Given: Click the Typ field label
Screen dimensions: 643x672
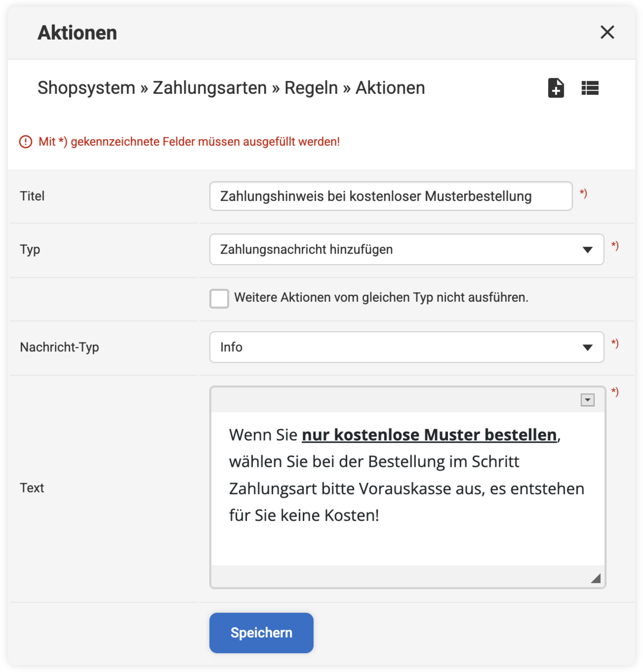Looking at the screenshot, I should pos(30,250).
